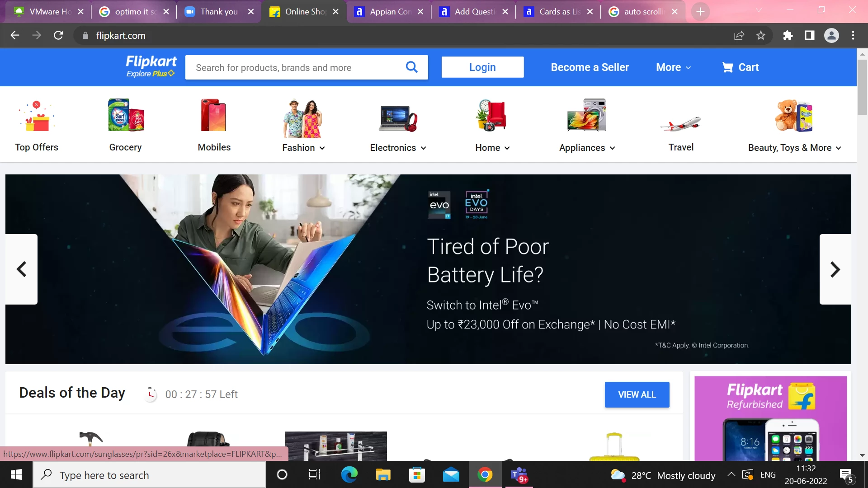Viewport: 868px width, 488px height.
Task: Click the Chrome icon on the taskbar
Action: point(485,474)
